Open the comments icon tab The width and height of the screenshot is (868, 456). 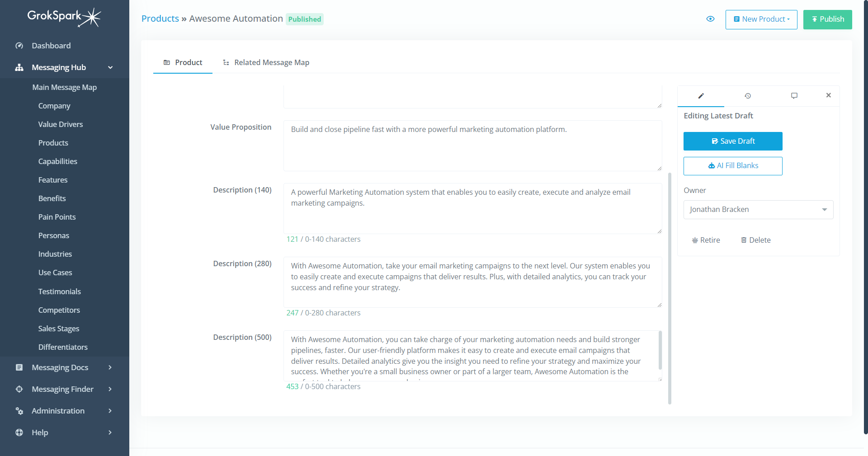[794, 96]
